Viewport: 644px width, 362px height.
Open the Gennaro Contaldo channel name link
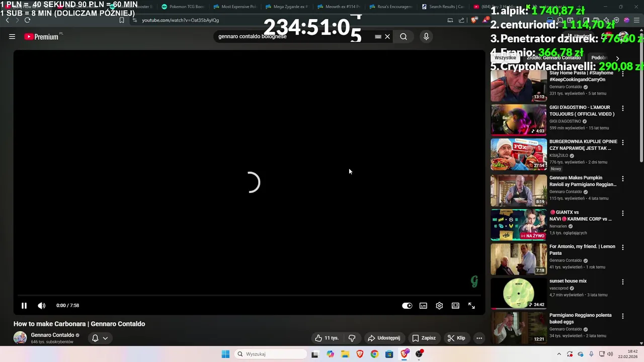[x=52, y=335]
